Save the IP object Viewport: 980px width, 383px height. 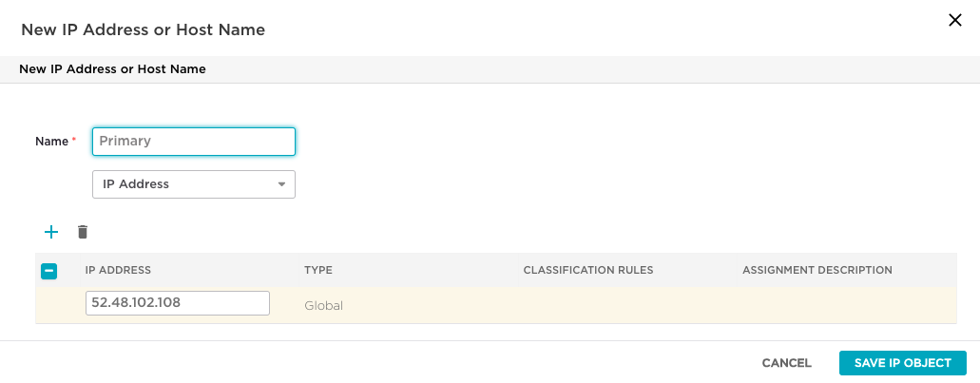(x=902, y=363)
